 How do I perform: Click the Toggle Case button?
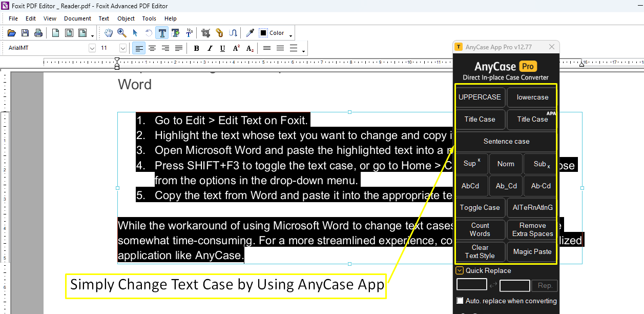pyautogui.click(x=480, y=207)
